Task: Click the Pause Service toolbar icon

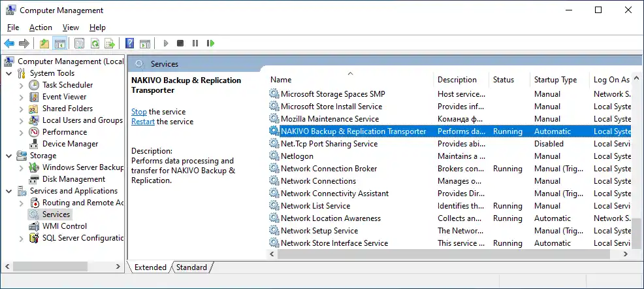Action: tap(195, 43)
